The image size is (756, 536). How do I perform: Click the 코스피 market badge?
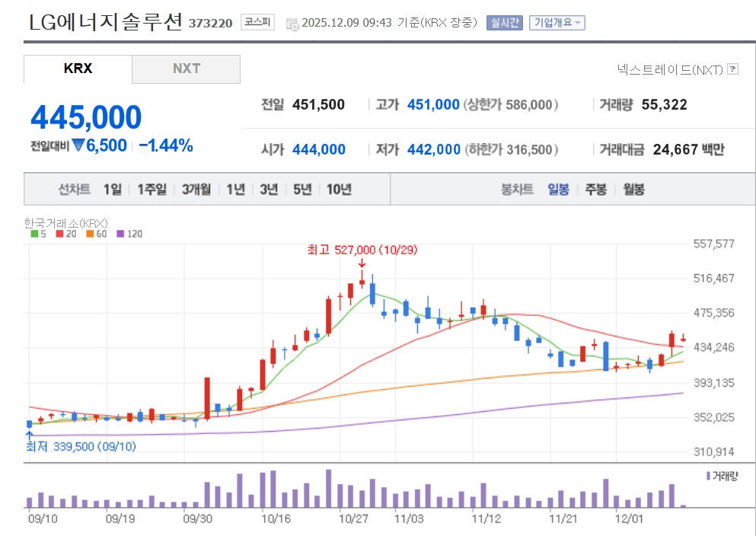257,22
